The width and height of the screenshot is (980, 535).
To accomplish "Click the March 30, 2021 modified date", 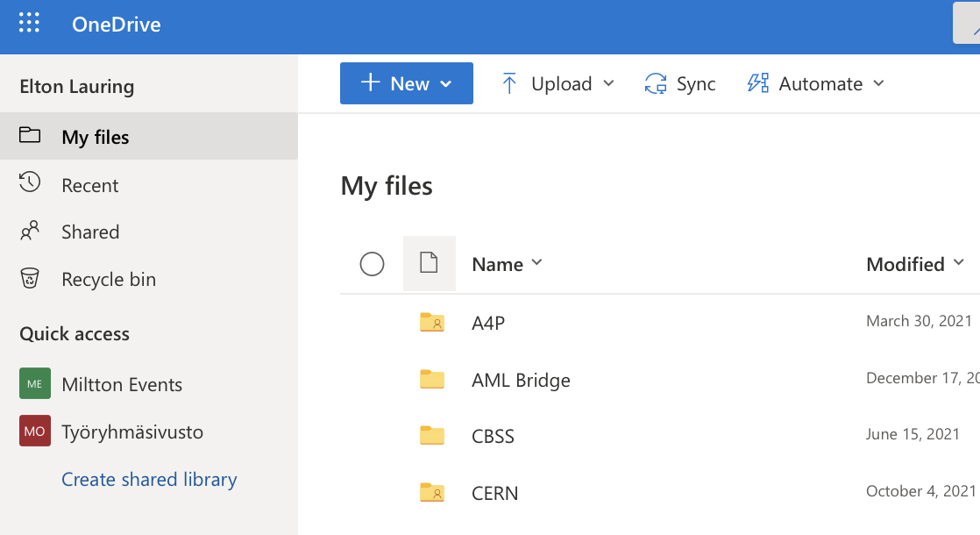I will click(x=919, y=321).
